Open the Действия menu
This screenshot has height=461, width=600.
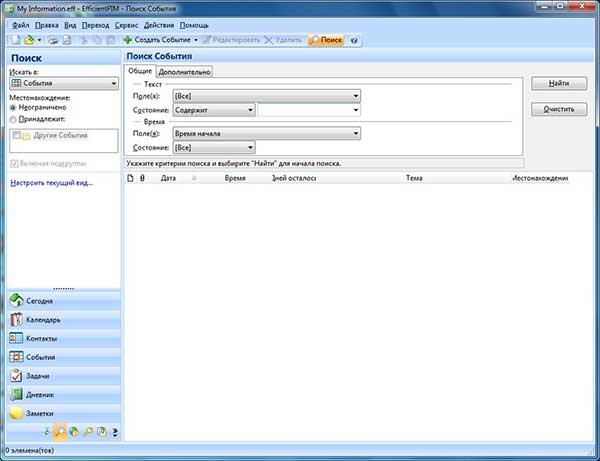[x=159, y=25]
